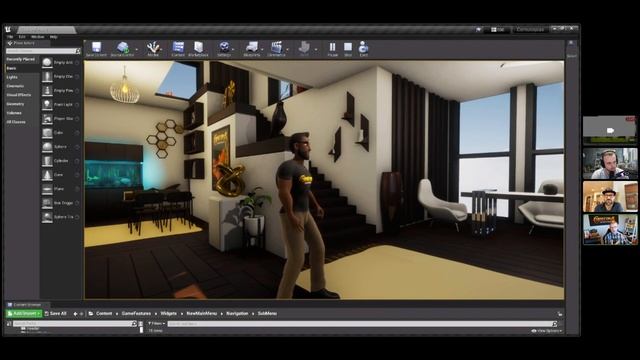
Task: Select the Empty Pawn icon
Action: point(47,91)
